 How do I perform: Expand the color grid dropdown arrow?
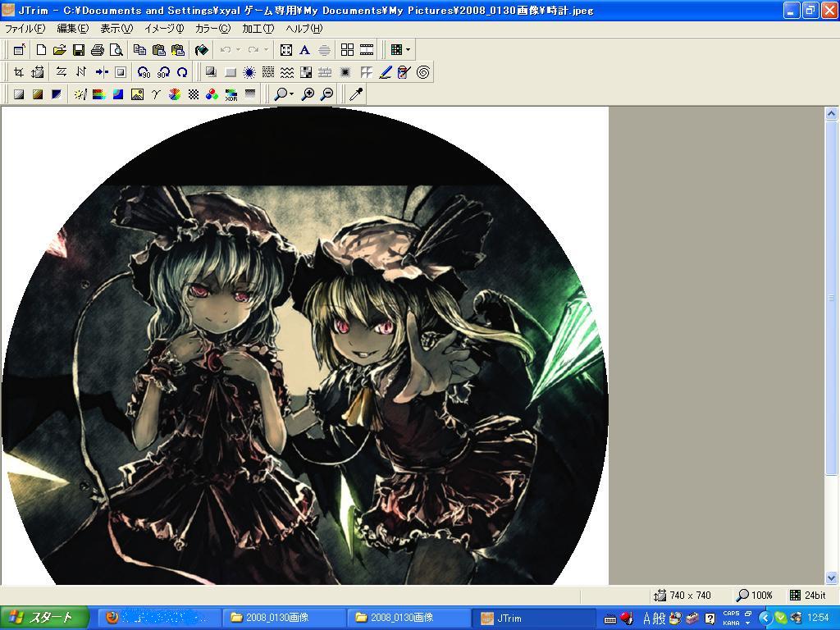pos(409,50)
